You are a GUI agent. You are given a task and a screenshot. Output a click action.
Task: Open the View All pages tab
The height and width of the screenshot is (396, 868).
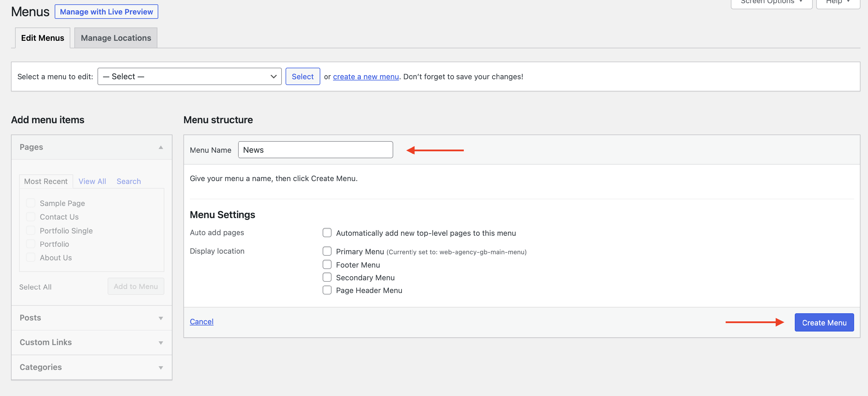[92, 181]
